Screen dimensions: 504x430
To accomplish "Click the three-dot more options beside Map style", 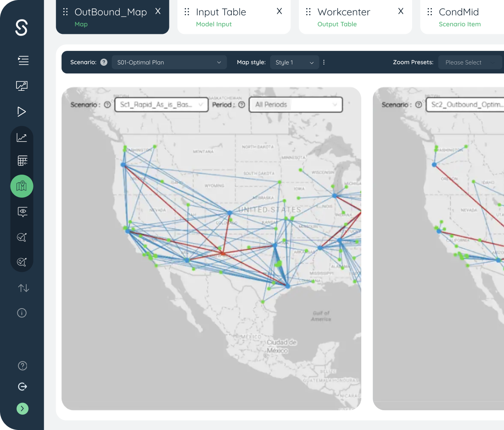I will tap(324, 62).
